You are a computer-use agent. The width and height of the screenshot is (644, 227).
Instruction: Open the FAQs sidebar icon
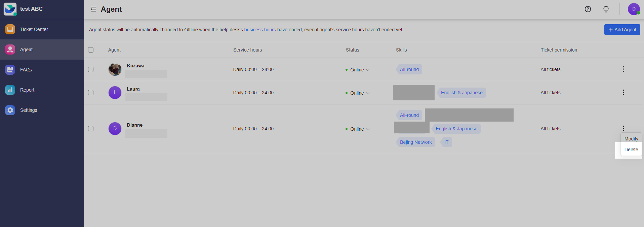[10, 70]
